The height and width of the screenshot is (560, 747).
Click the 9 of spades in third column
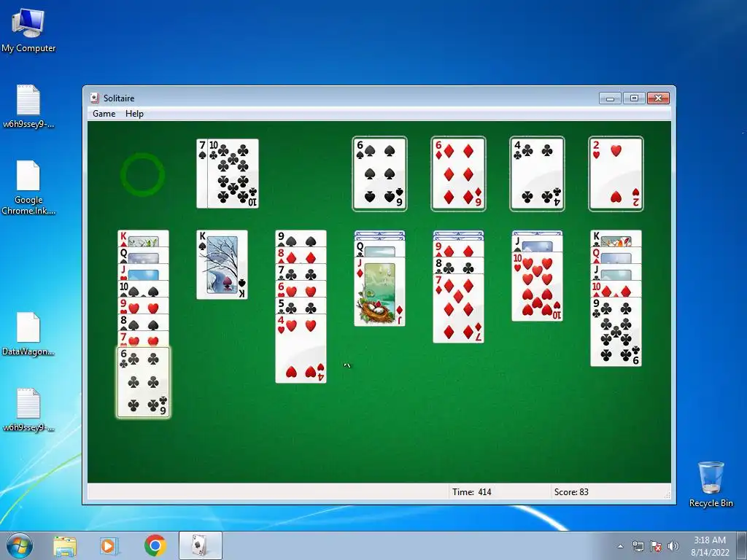pyautogui.click(x=301, y=238)
